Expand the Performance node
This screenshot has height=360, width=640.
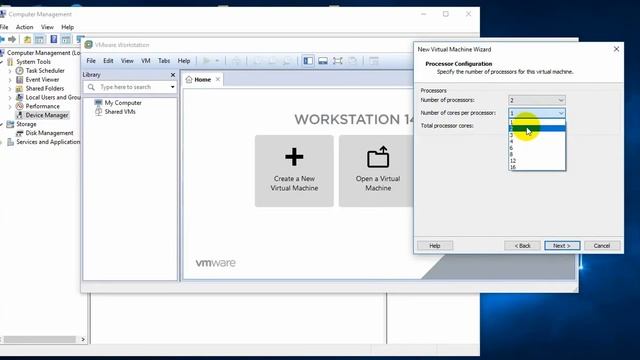10,107
